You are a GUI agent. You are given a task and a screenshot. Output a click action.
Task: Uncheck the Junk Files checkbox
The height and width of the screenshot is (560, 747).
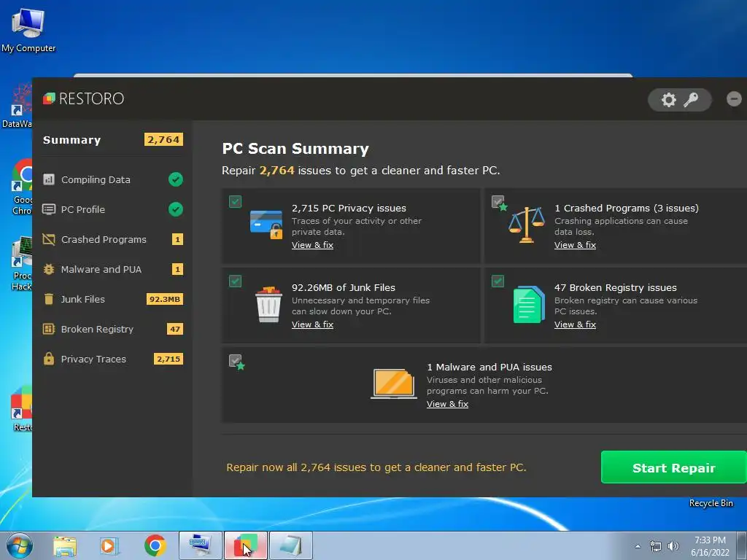click(236, 281)
